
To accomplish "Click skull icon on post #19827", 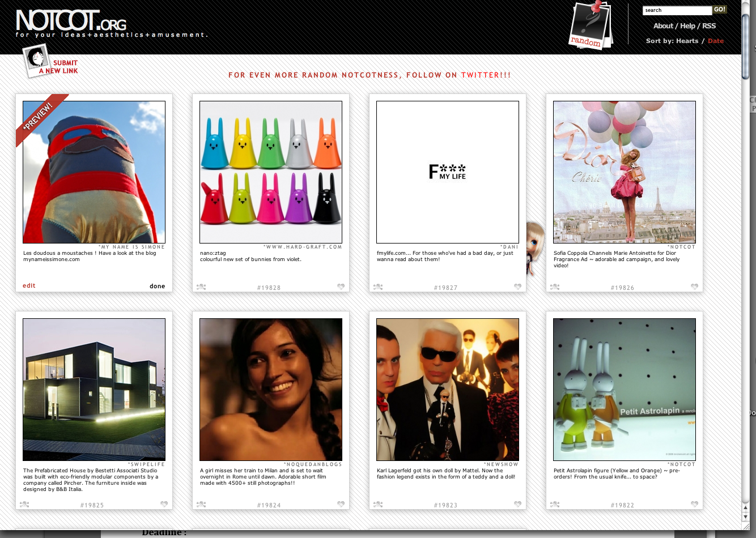I will coord(378,287).
